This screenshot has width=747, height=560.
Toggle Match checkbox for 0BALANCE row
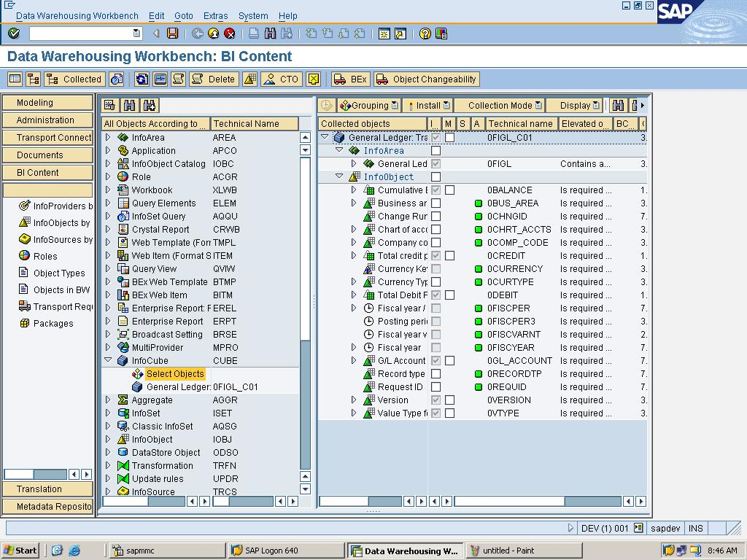click(449, 190)
